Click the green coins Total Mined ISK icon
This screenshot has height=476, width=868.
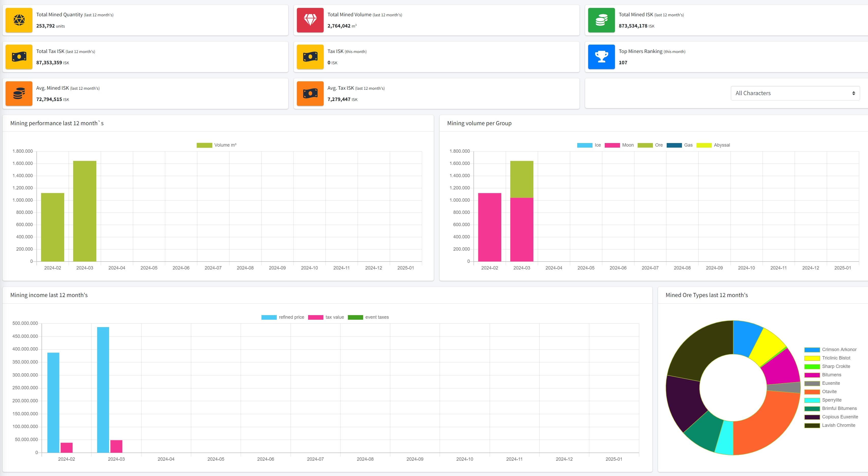pos(601,20)
